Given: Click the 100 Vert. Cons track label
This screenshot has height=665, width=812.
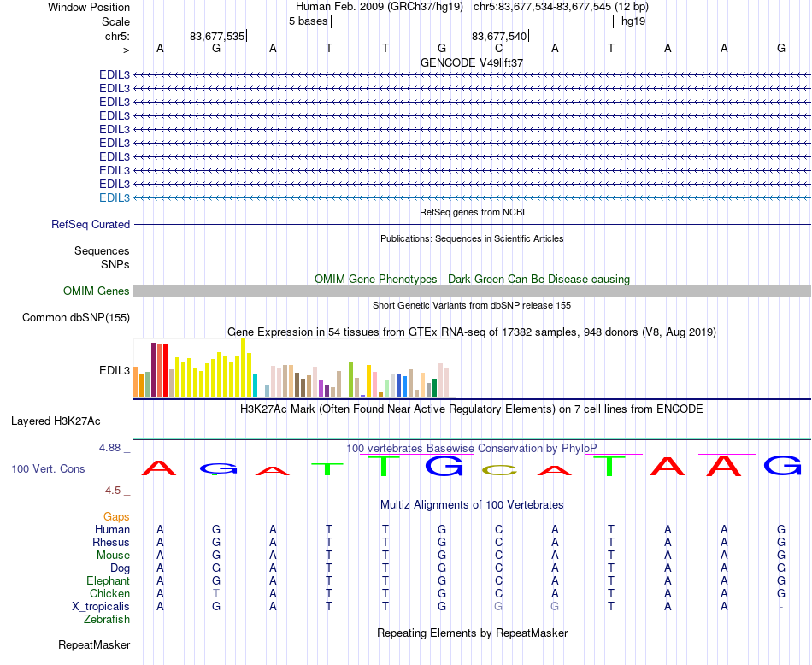Looking at the screenshot, I should pos(48,468).
